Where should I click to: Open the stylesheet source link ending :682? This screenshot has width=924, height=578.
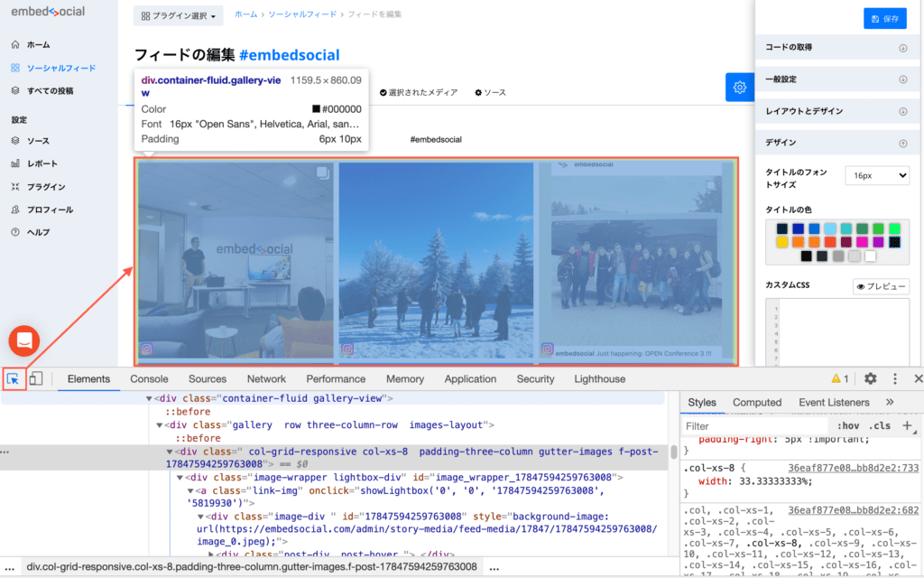point(854,510)
